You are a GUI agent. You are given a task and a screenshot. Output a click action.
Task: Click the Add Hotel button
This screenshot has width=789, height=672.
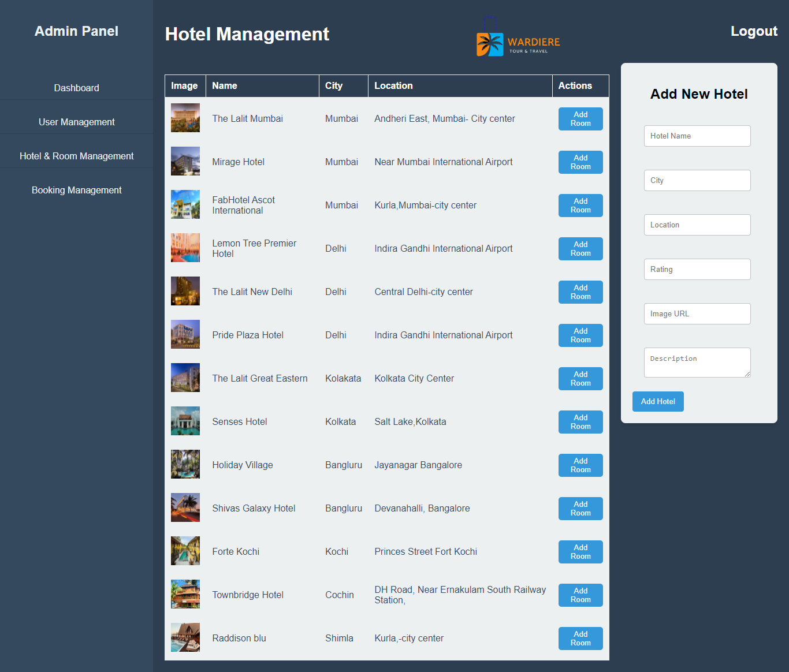pyautogui.click(x=658, y=401)
